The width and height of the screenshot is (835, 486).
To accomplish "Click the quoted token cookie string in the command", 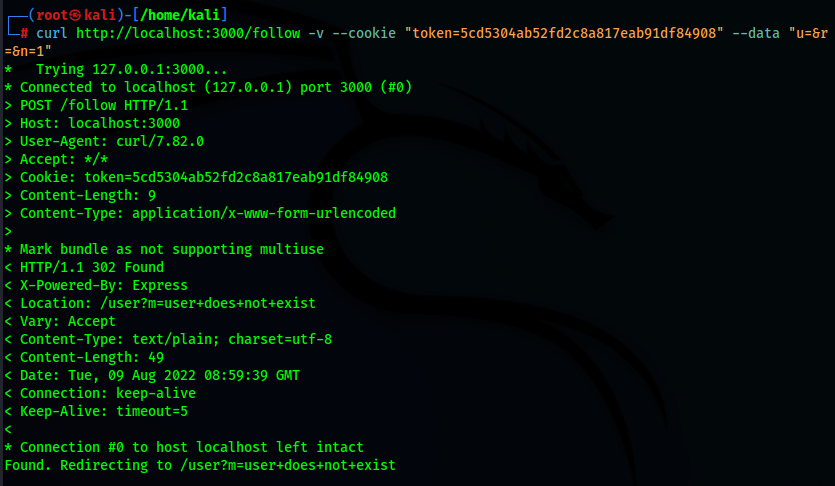I will [563, 33].
